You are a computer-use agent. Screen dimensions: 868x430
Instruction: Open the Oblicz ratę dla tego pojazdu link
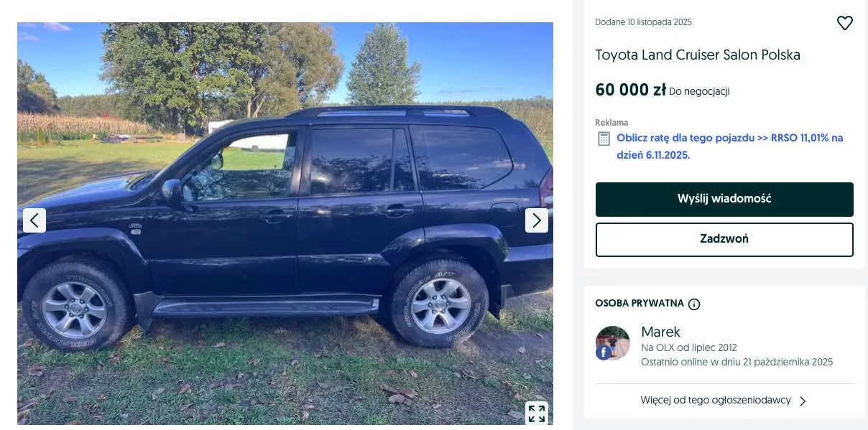click(730, 146)
